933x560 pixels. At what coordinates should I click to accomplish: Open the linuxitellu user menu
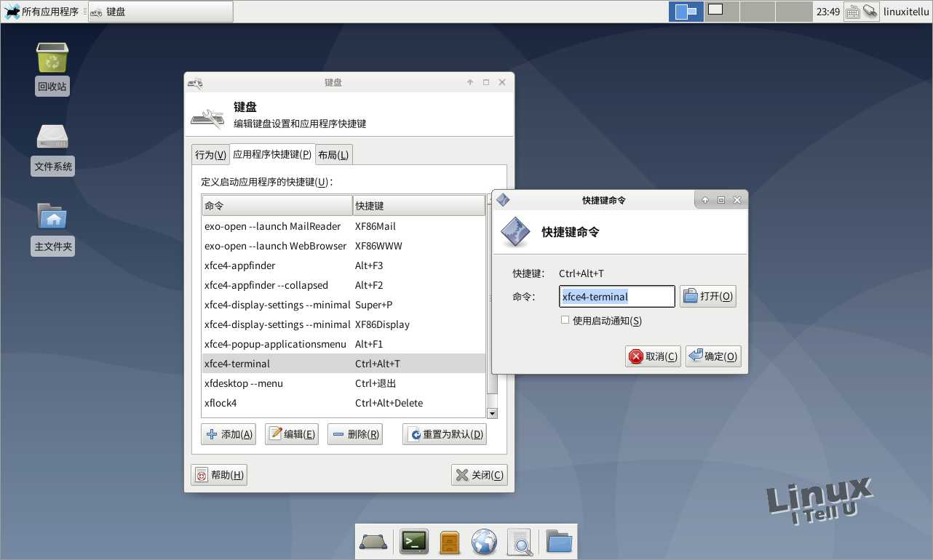pyautogui.click(x=907, y=12)
